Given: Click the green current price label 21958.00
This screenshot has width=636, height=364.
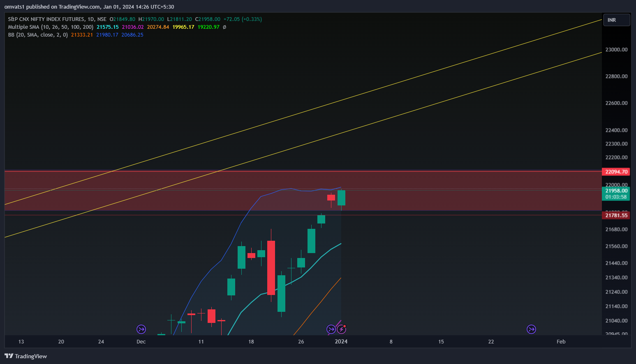Looking at the screenshot, I should (x=616, y=191).
